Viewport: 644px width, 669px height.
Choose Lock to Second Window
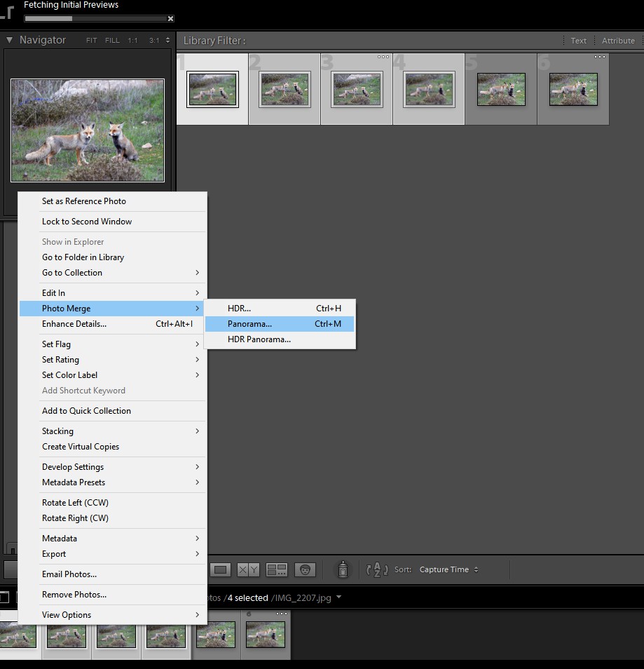click(x=114, y=222)
